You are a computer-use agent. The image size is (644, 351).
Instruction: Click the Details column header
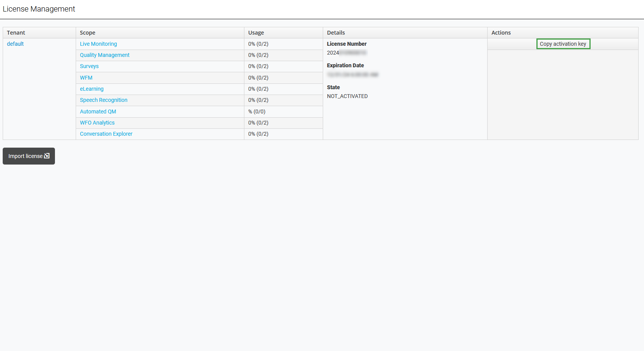point(405,33)
